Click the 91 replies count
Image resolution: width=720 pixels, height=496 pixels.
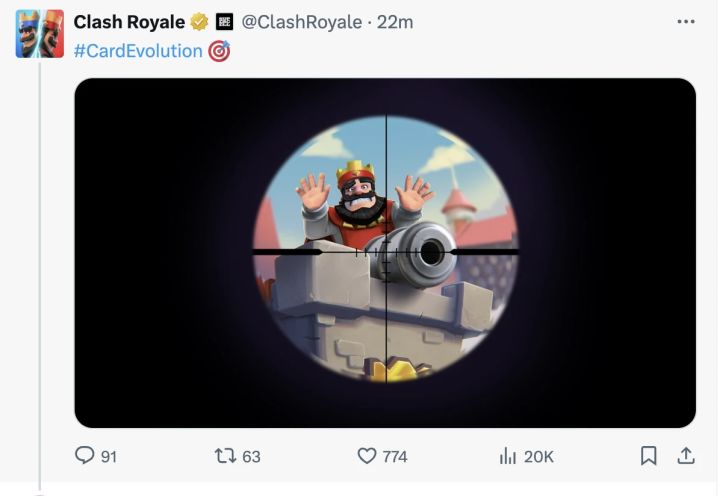click(109, 457)
